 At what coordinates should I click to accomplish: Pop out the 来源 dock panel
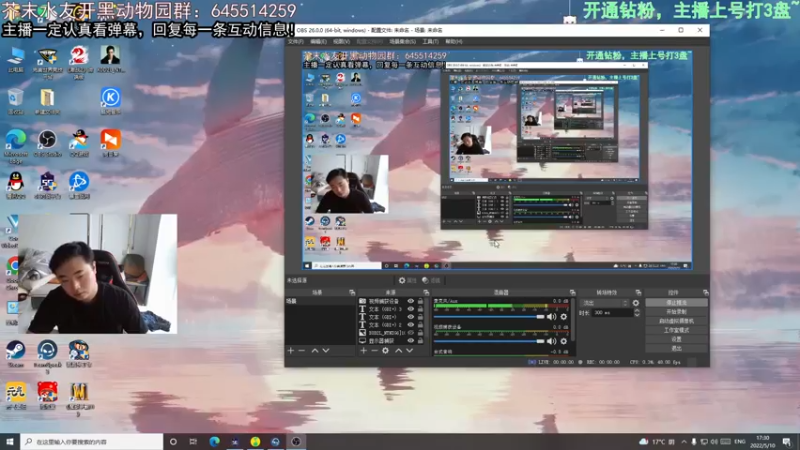(426, 292)
